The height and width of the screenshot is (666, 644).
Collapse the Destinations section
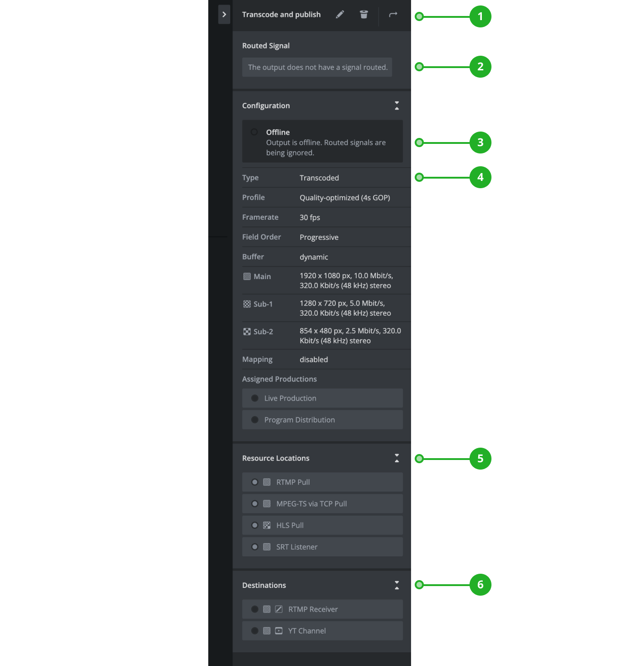[397, 585]
